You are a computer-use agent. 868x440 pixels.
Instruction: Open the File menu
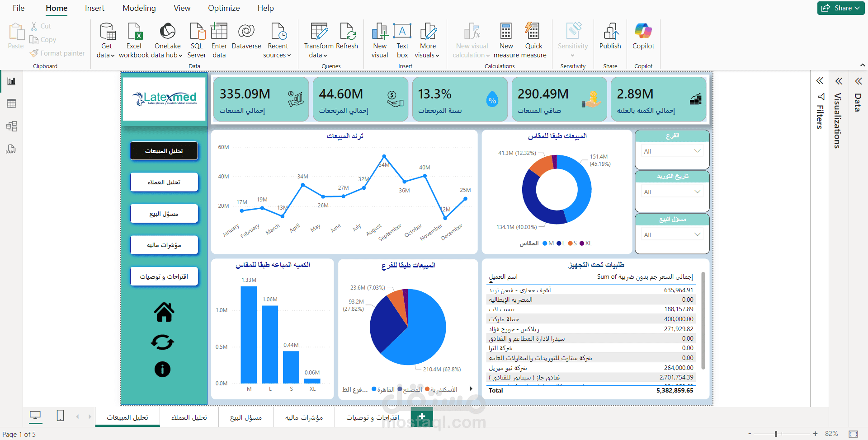tap(19, 8)
